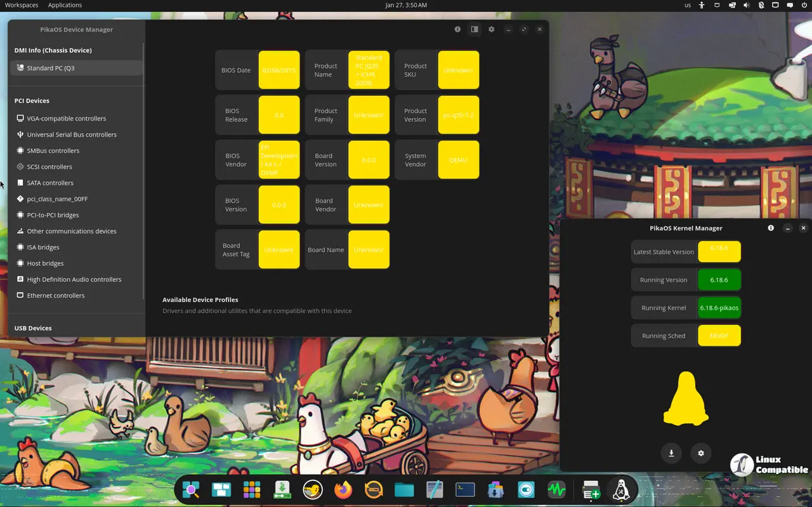Open the Workspaces menu in top bar
Screen dimensions: 812x507
coord(22,5)
